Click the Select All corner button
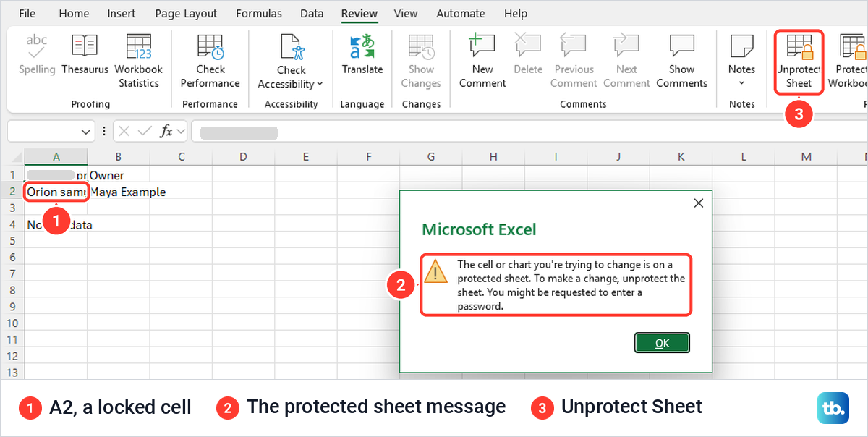Image resolution: width=868 pixels, height=437 pixels. click(12, 157)
